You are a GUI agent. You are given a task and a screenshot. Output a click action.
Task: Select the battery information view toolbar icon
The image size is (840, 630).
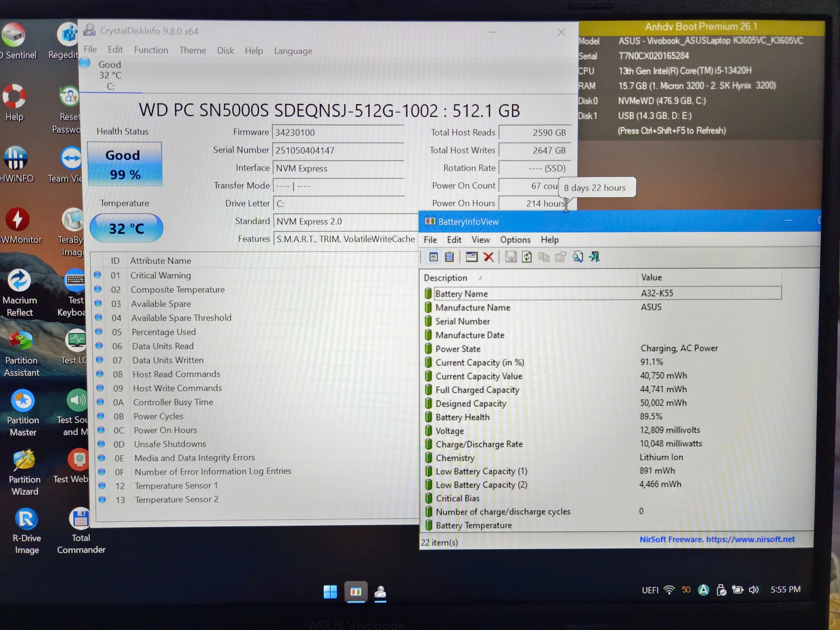(x=433, y=257)
